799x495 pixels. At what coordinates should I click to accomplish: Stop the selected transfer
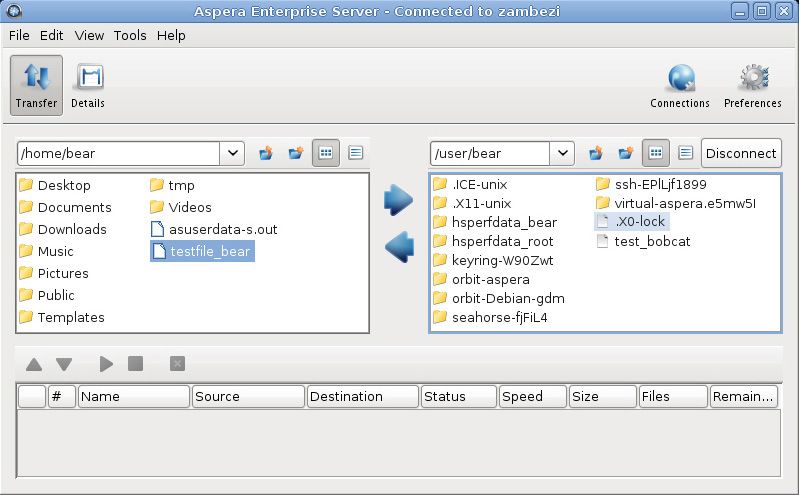[136, 363]
